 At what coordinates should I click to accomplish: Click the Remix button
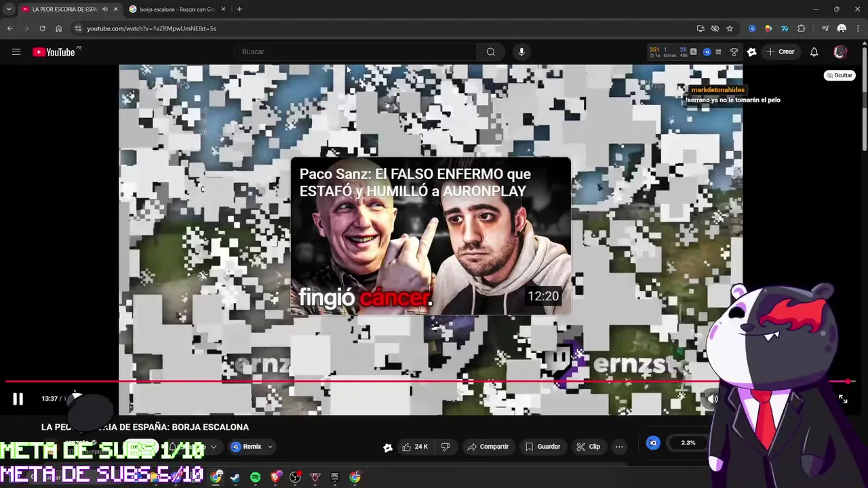(246, 447)
